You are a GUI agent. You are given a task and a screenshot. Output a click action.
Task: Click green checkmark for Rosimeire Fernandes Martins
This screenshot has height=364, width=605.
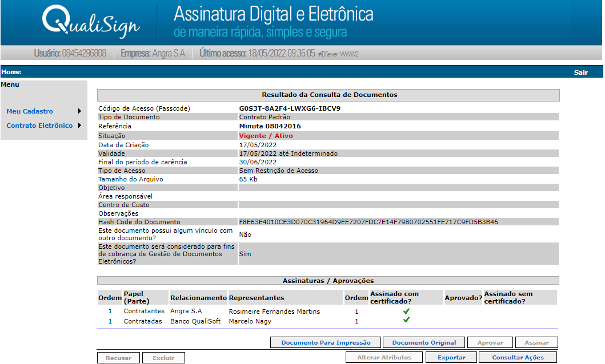[406, 312]
